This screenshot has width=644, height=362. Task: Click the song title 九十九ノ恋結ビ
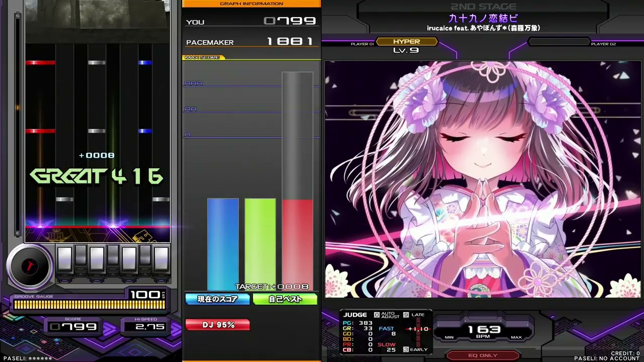click(x=483, y=19)
